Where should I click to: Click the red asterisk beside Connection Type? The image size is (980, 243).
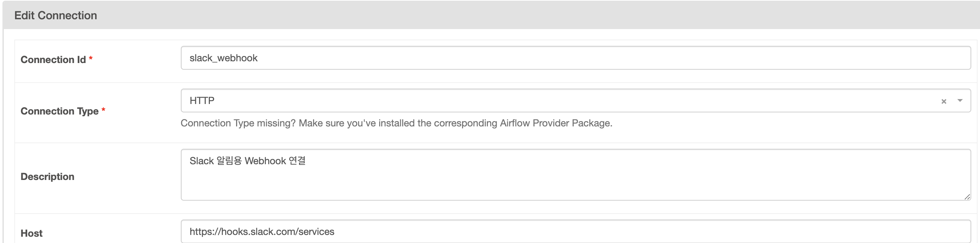[104, 110]
